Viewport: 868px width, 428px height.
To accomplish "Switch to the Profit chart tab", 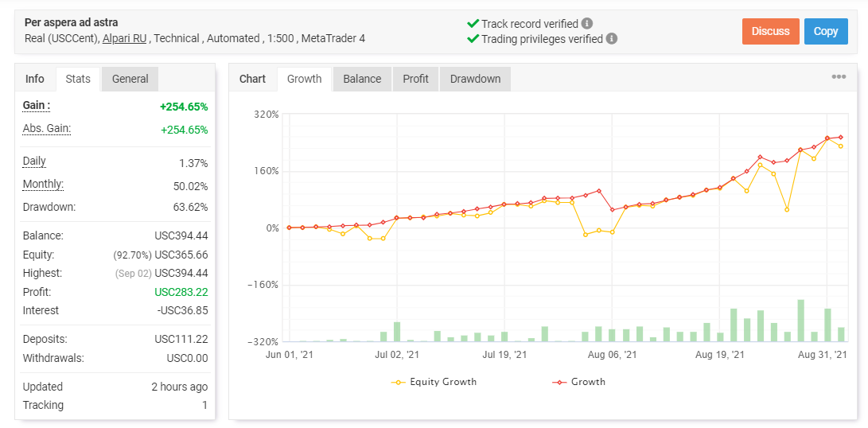I will (416, 79).
